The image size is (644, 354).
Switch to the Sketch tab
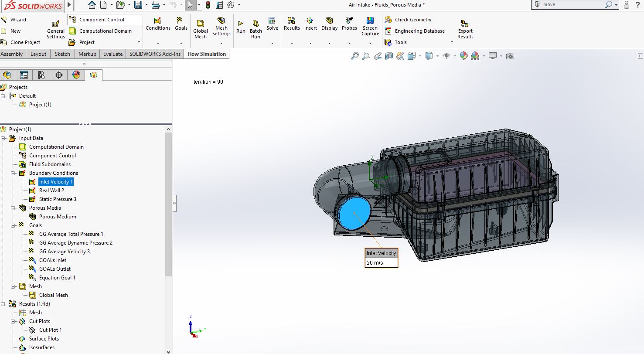(x=62, y=54)
